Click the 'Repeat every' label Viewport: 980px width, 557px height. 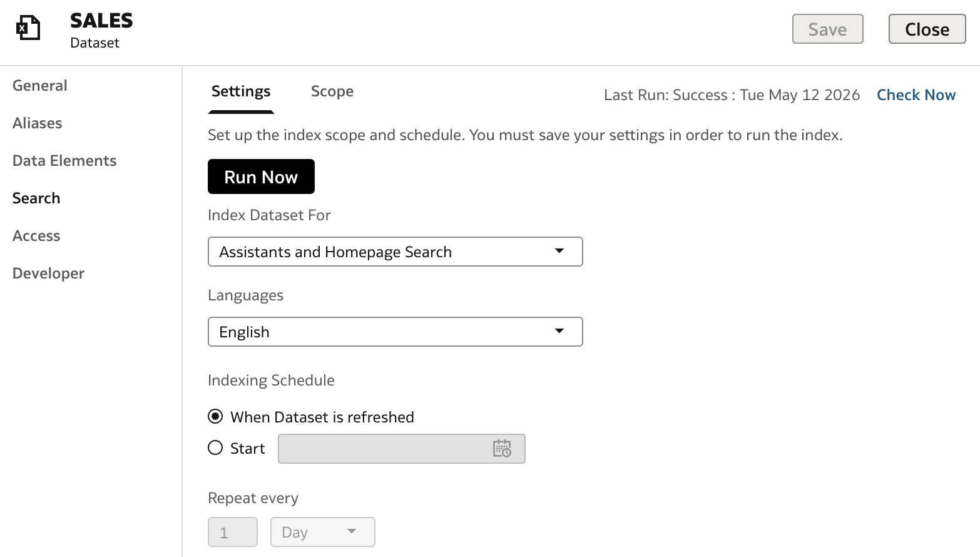pos(253,498)
